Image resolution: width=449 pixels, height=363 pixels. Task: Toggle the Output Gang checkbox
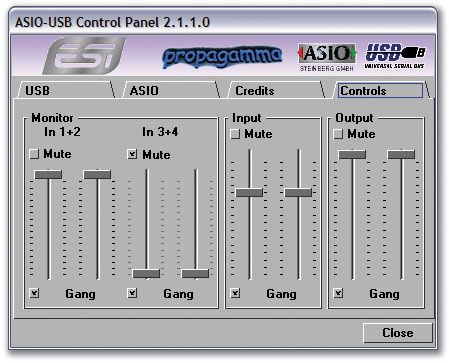338,293
